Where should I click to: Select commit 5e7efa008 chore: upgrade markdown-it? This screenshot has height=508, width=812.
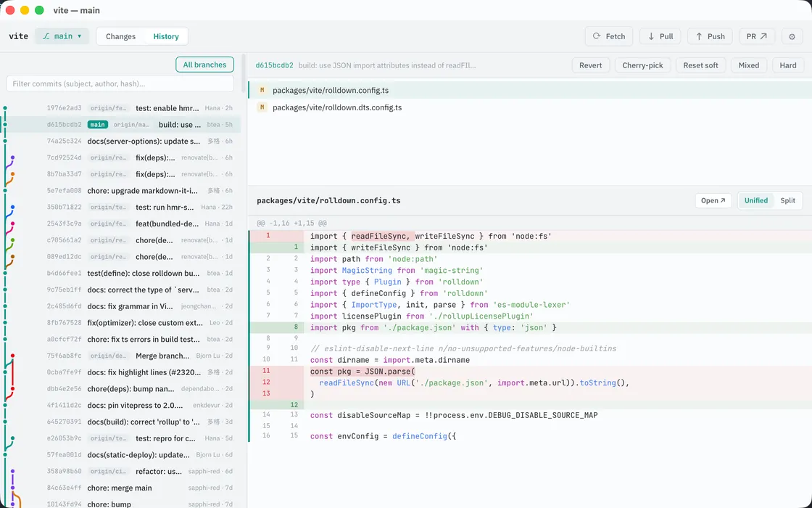[120, 191]
